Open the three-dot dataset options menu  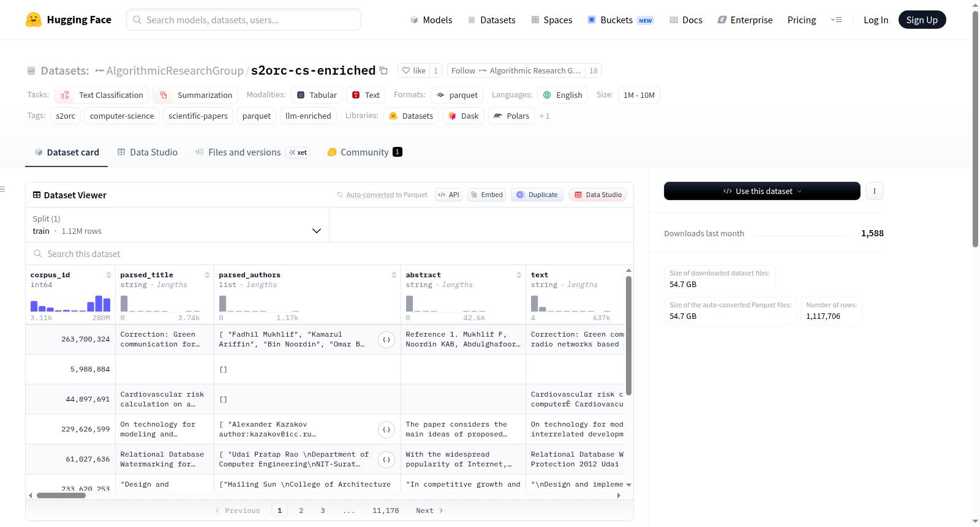(874, 191)
